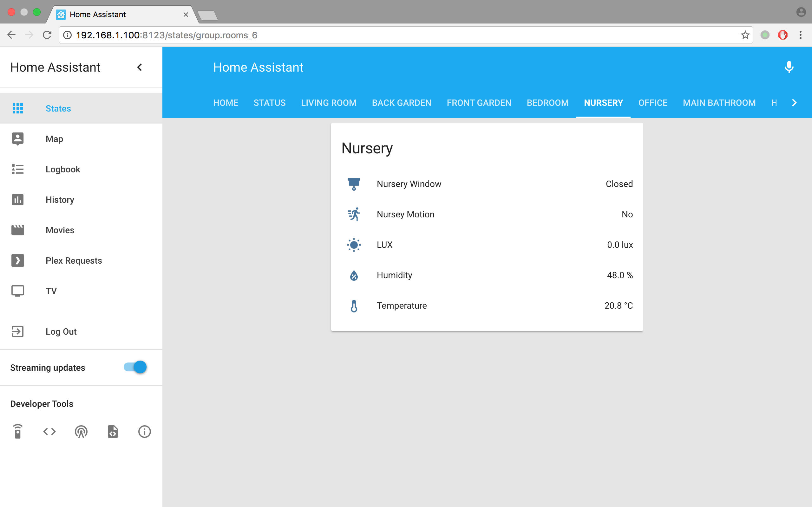Click Log Out in the sidebar
This screenshot has height=507, width=812.
tap(61, 331)
